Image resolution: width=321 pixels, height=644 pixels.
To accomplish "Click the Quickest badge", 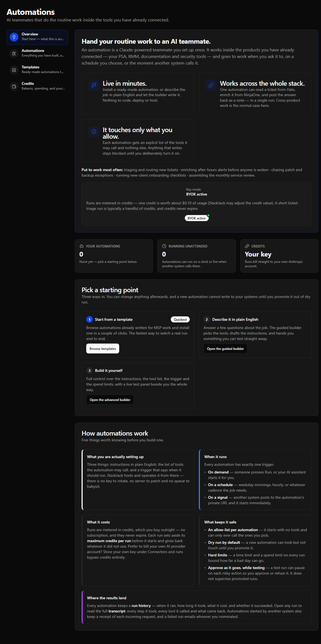I will coord(180,319).
